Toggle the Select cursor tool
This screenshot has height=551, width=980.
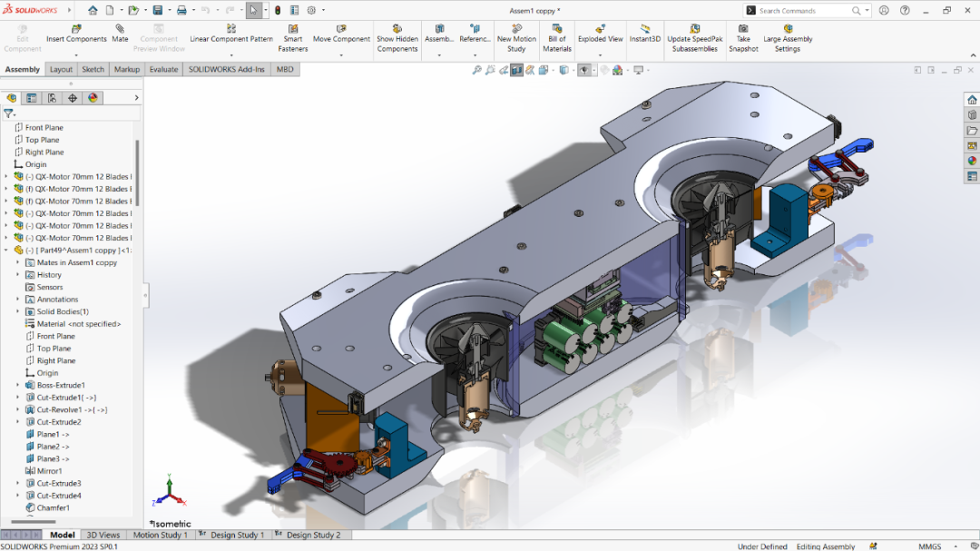point(253,10)
